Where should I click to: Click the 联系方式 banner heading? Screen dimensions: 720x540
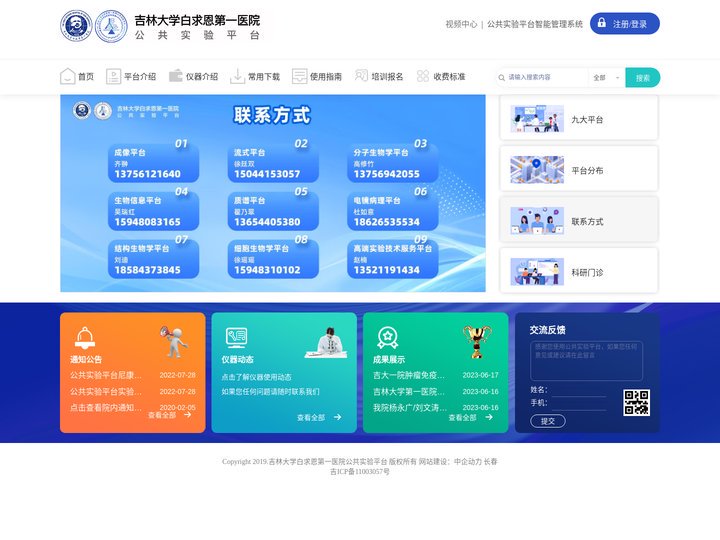coord(272,115)
